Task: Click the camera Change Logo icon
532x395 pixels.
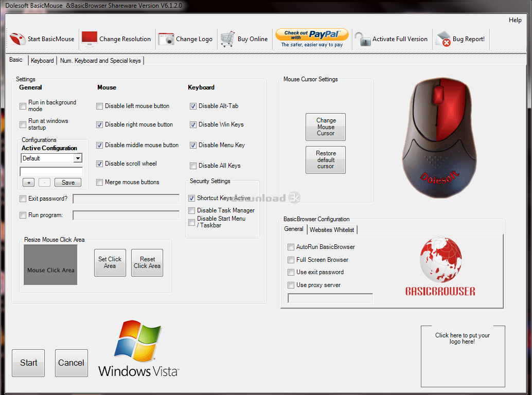Action: [x=166, y=39]
